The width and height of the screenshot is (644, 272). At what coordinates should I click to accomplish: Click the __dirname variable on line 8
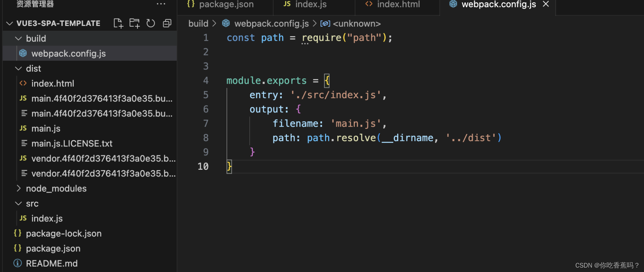[x=407, y=138]
